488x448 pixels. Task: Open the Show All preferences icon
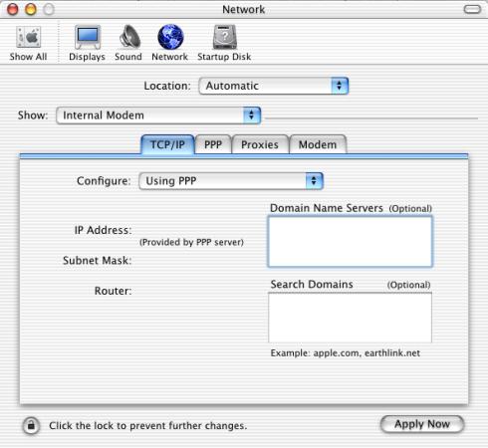click(28, 37)
